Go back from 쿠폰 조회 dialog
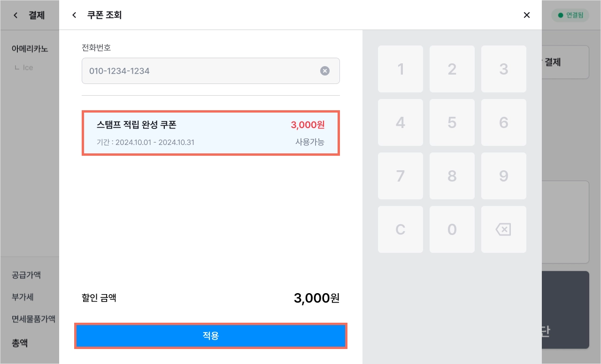 pyautogui.click(x=74, y=15)
